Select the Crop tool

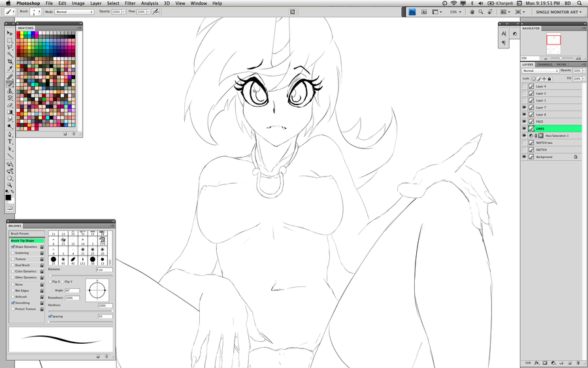coord(10,61)
